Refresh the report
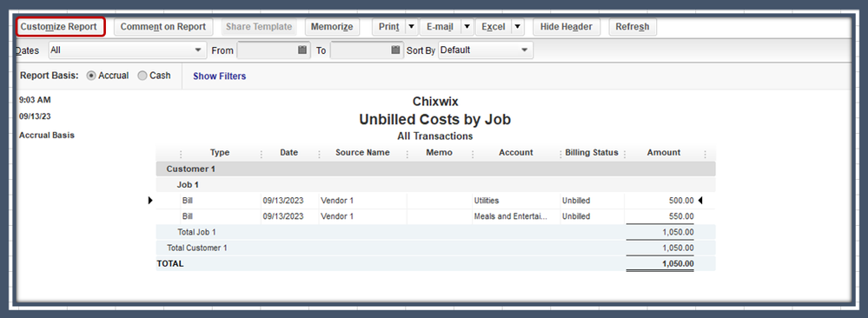This screenshot has height=318, width=868. pos(633,27)
